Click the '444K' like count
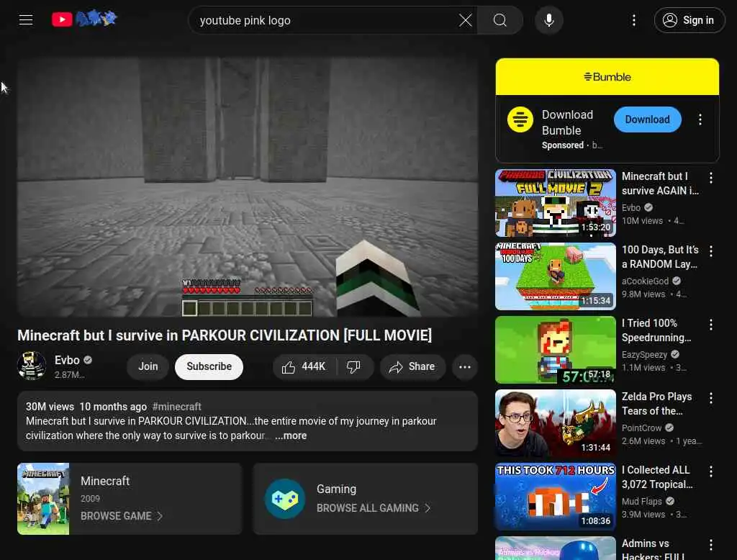This screenshot has width=737, height=560. coord(314,367)
